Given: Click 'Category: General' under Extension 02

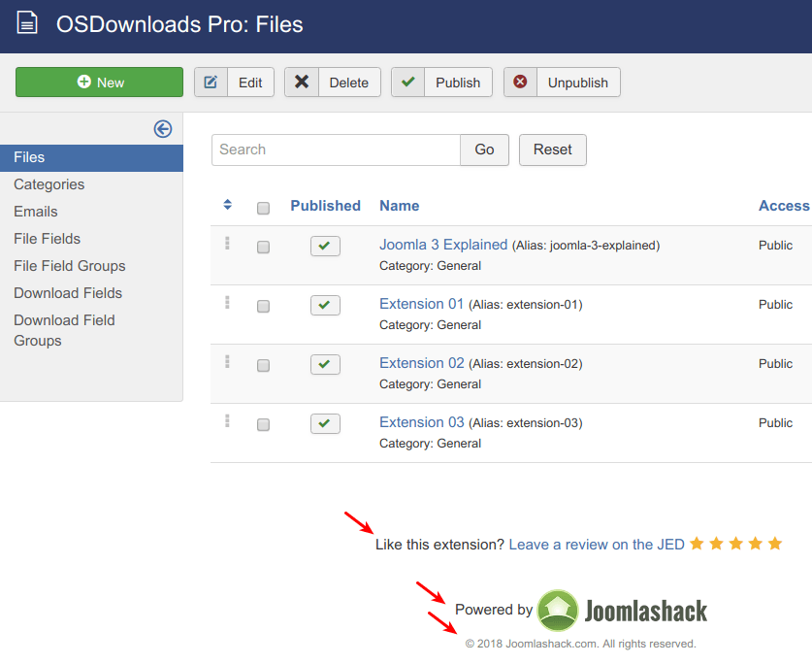Looking at the screenshot, I should pos(431,384).
